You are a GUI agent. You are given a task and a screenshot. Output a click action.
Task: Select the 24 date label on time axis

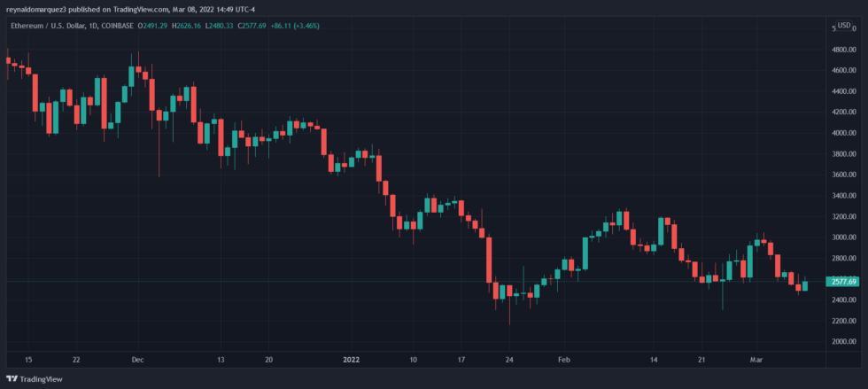coord(509,360)
